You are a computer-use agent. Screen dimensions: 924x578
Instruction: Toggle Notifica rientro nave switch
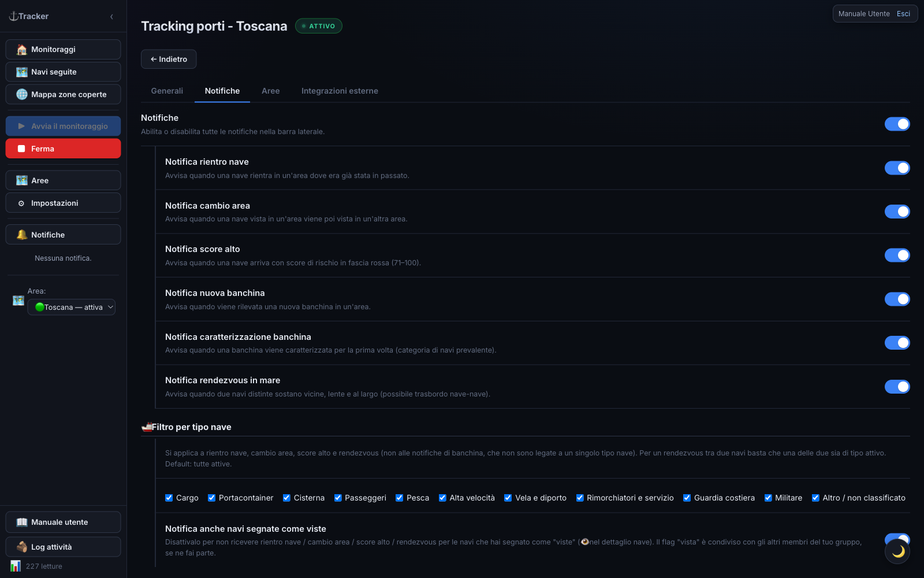point(897,168)
